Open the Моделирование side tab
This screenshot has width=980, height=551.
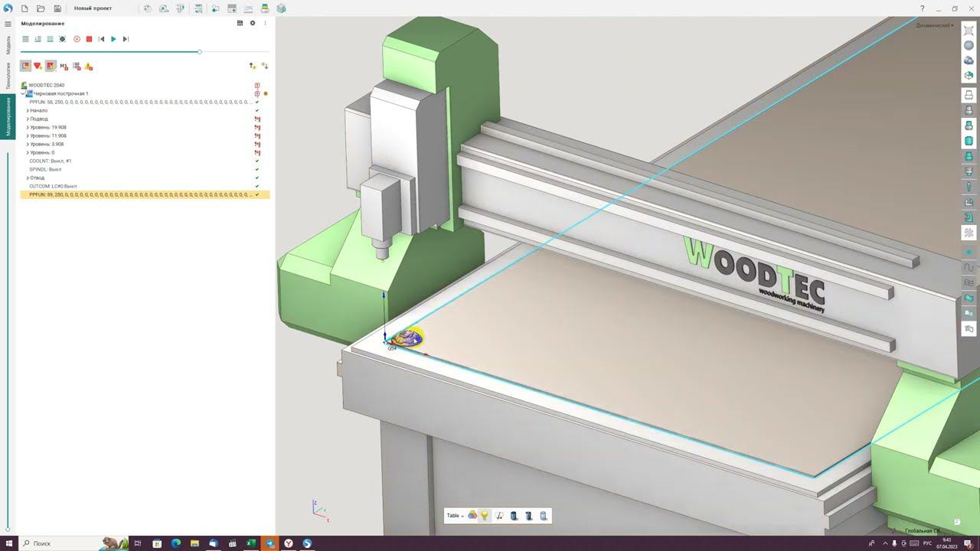[x=8, y=117]
